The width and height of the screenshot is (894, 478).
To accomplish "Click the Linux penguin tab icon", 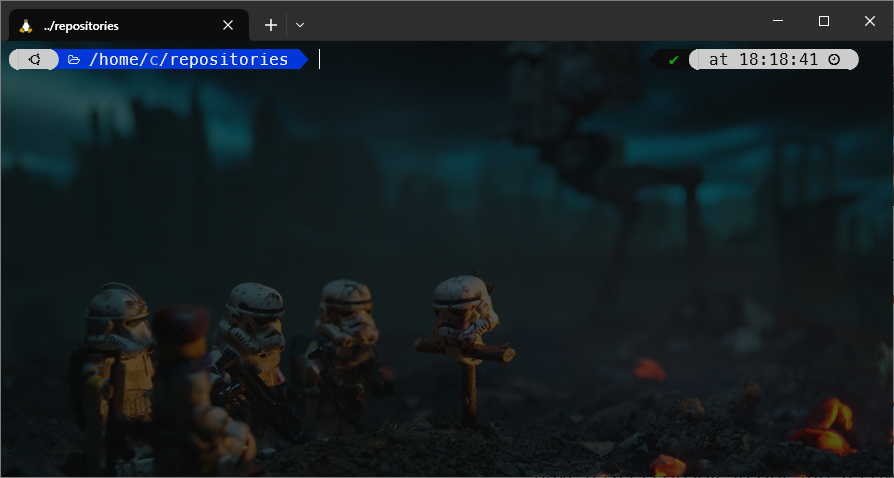I will [x=26, y=26].
